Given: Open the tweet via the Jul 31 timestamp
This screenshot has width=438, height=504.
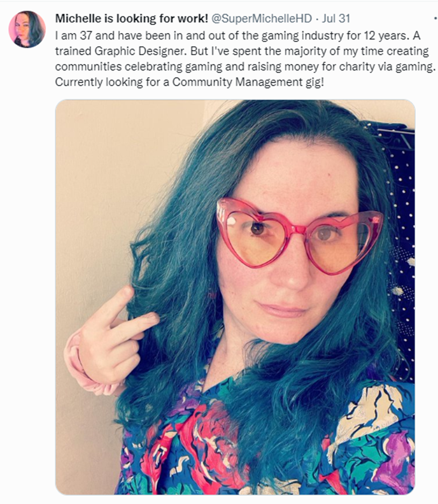Looking at the screenshot, I should 336,19.
